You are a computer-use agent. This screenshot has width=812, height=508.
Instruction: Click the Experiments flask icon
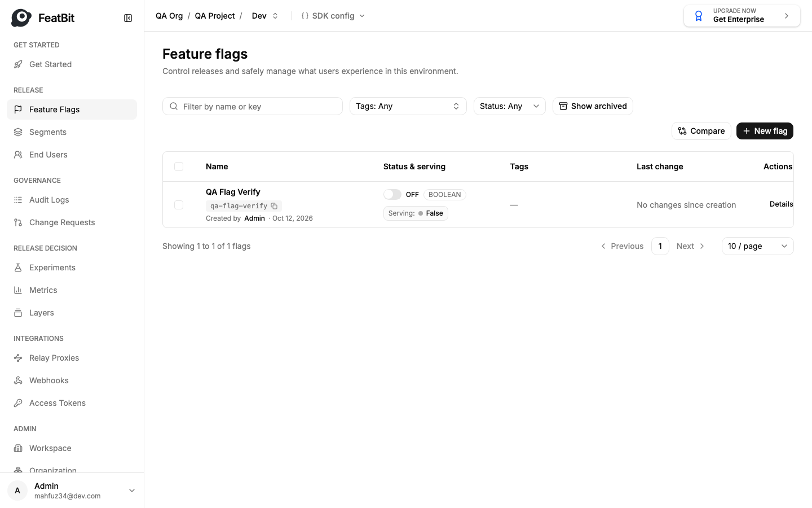pyautogui.click(x=18, y=268)
